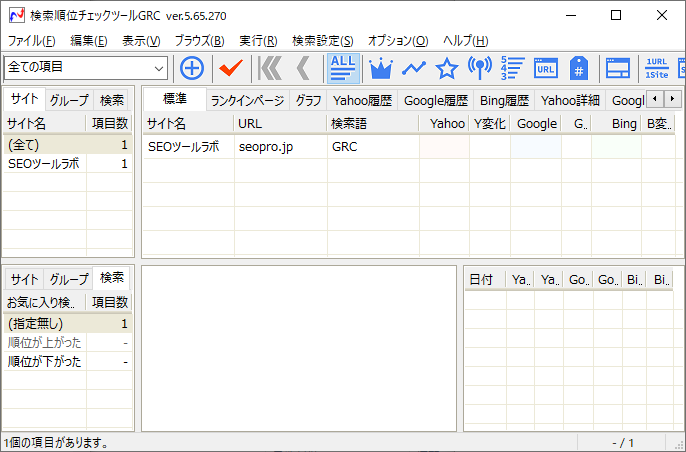The height and width of the screenshot is (452, 686).
Task: Click the tab strip right scroll arrow
Action: (672, 99)
